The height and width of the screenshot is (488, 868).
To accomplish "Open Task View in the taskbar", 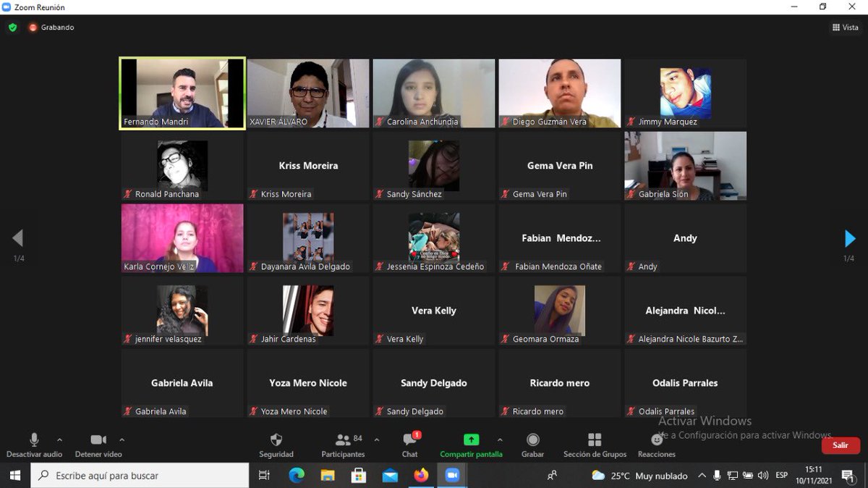I will click(264, 476).
